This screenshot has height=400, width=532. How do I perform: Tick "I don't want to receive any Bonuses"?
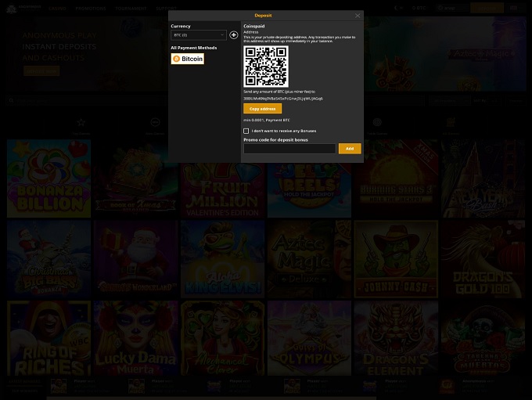click(246, 131)
